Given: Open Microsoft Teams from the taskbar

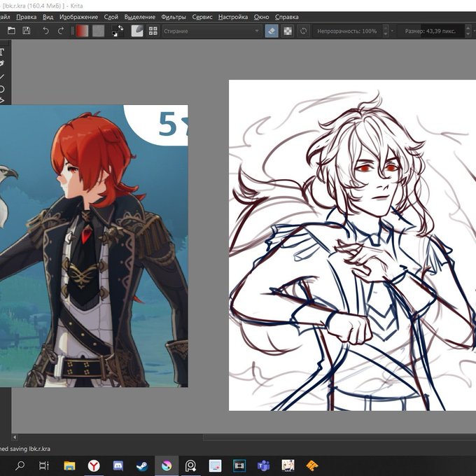Looking at the screenshot, I should coord(263,465).
